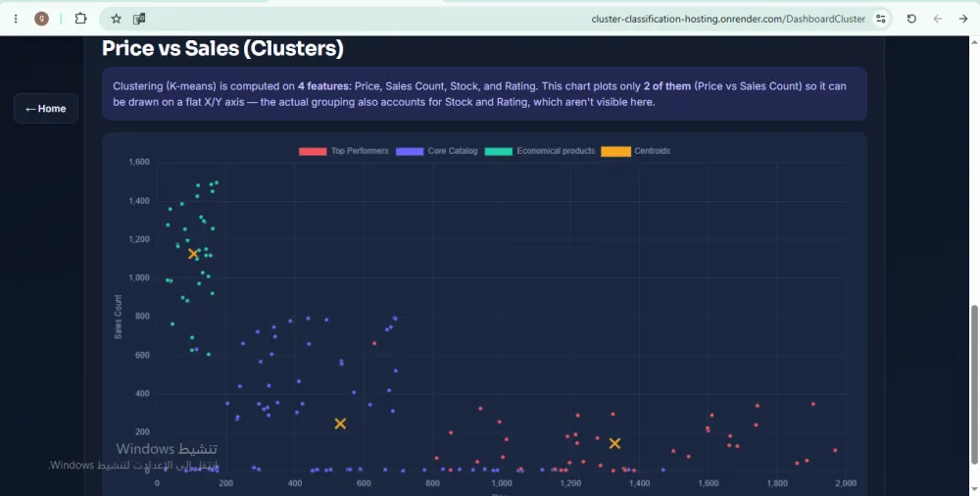980x496 pixels.
Task: Open the extensions puzzle icon
Action: point(80,19)
